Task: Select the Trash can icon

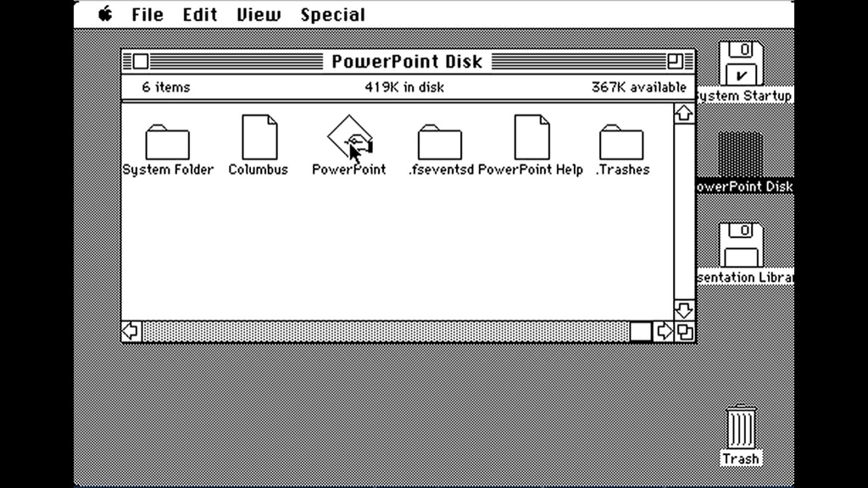Action: pos(741,427)
